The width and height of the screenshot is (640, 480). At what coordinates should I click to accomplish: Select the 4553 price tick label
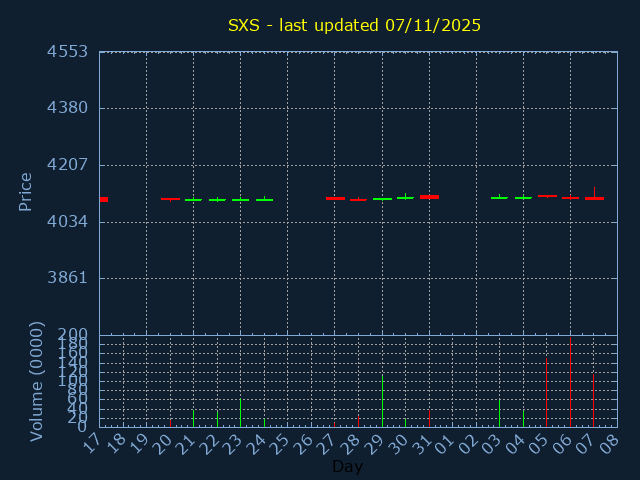(x=68, y=52)
